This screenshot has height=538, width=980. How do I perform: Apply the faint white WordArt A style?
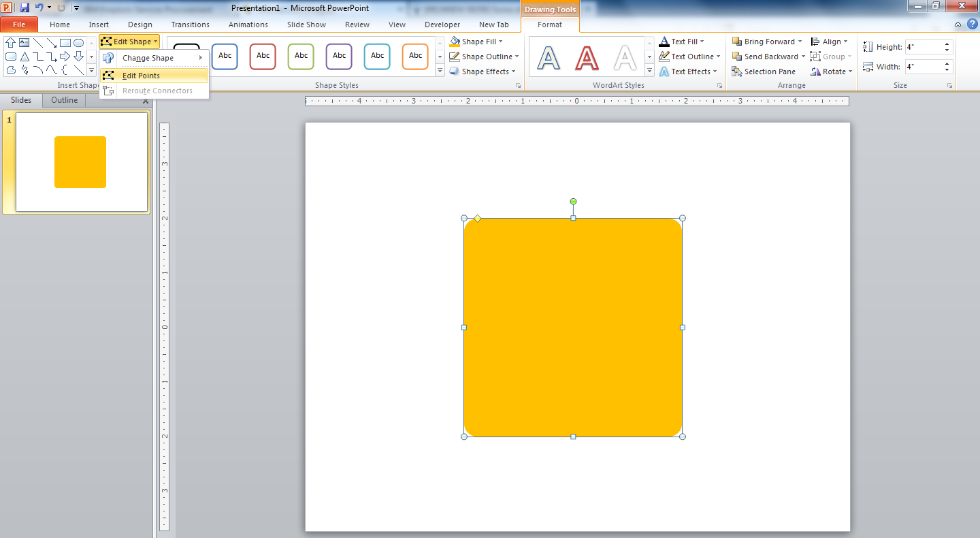[625, 58]
